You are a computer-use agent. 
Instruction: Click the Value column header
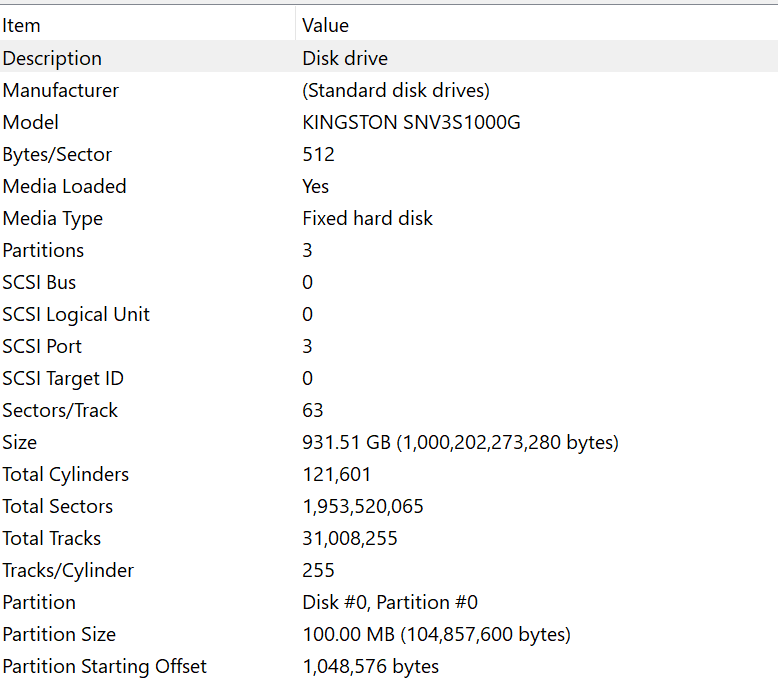point(326,26)
